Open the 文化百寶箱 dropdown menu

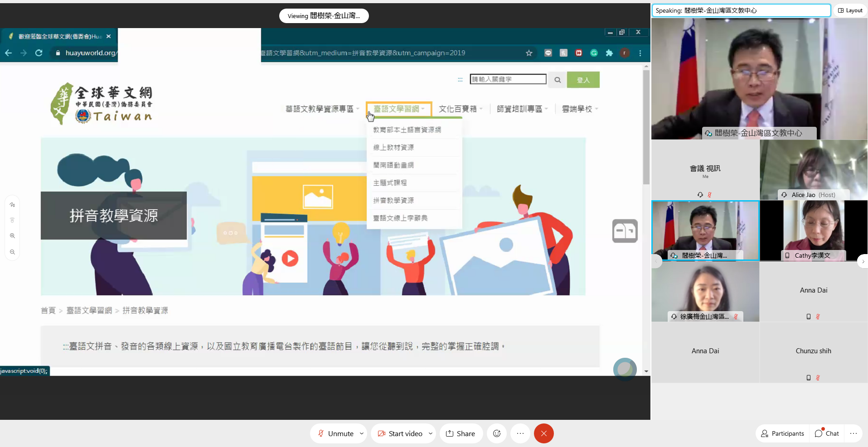tap(460, 109)
